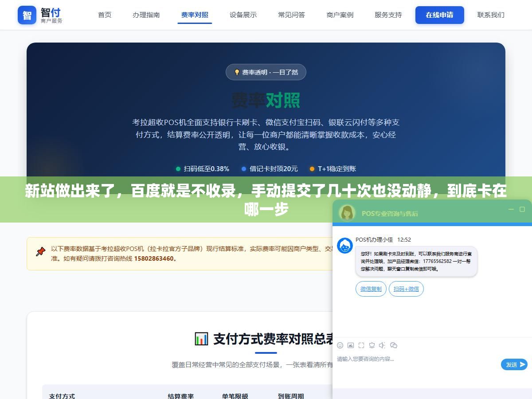Click the service rating flower icon
This screenshot has height=399, width=532.
pyautogui.click(x=372, y=345)
